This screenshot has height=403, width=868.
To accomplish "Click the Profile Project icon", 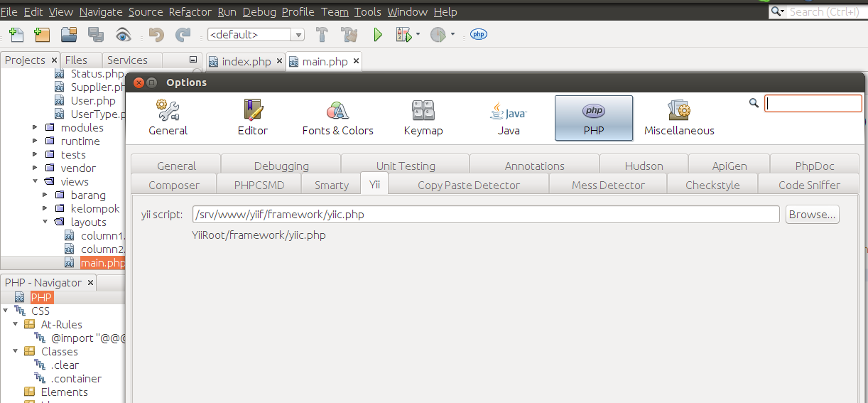I will click(x=438, y=34).
